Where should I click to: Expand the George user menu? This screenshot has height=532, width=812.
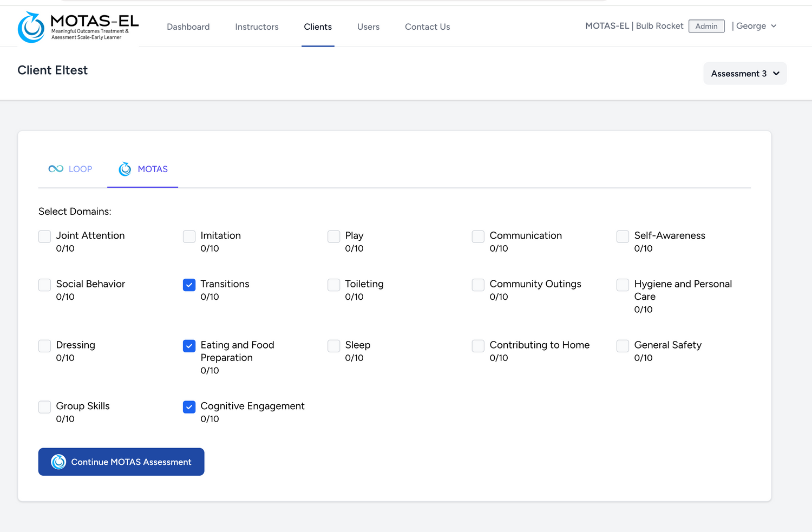click(751, 26)
